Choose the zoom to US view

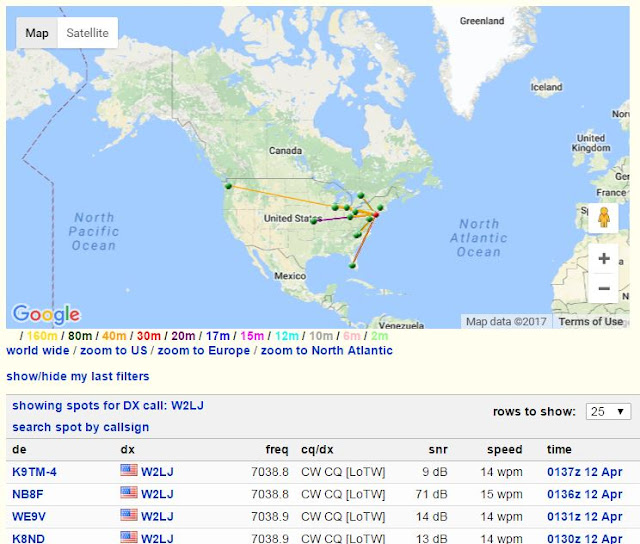[113, 351]
